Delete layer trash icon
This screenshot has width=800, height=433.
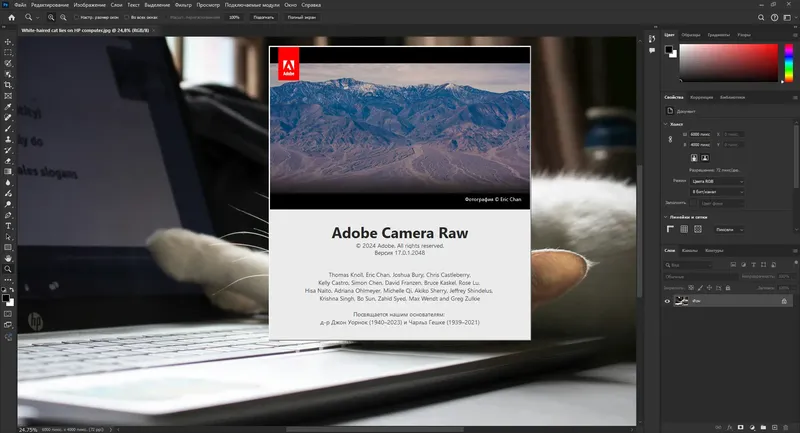(786, 427)
